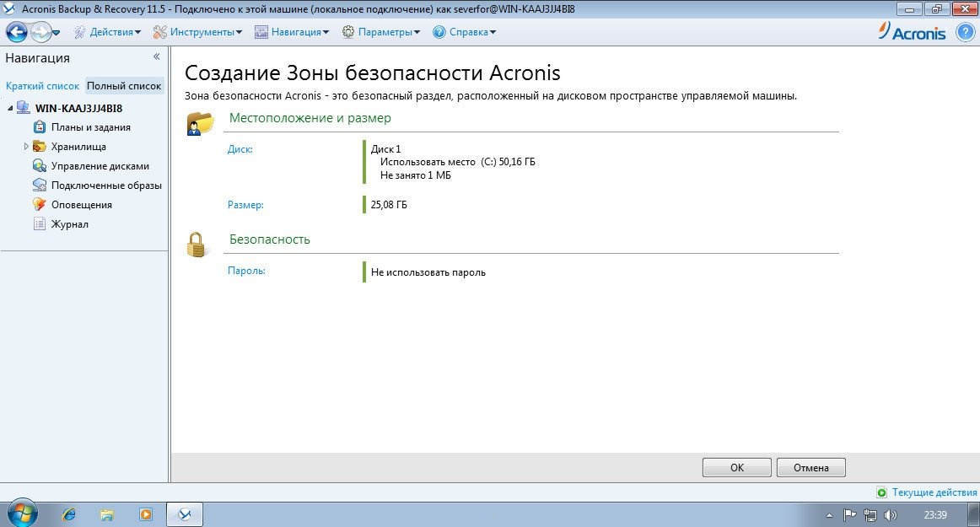Open Windows Explorer from taskbar
980x527 pixels.
tap(107, 514)
